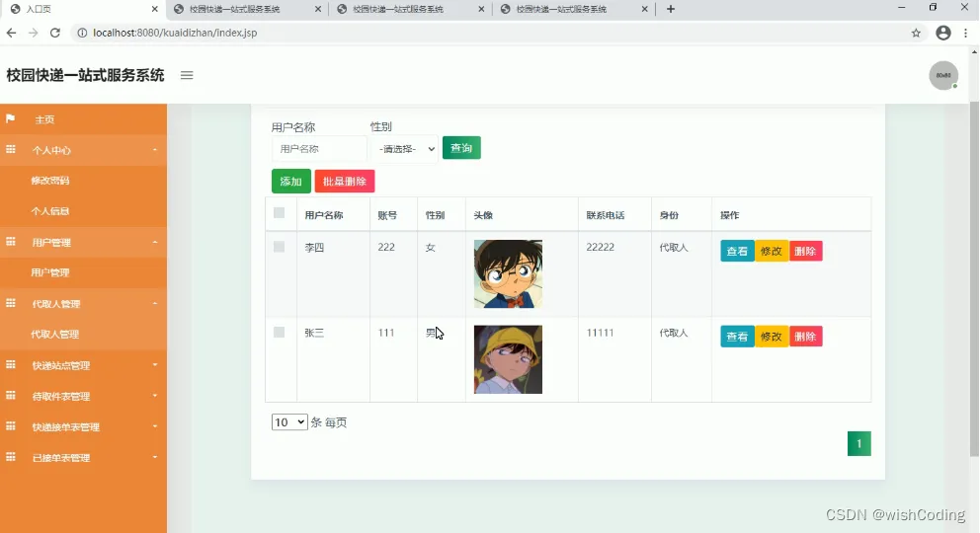The image size is (980, 533).
Task: Open a new browser tab with plus
Action: pyautogui.click(x=671, y=9)
